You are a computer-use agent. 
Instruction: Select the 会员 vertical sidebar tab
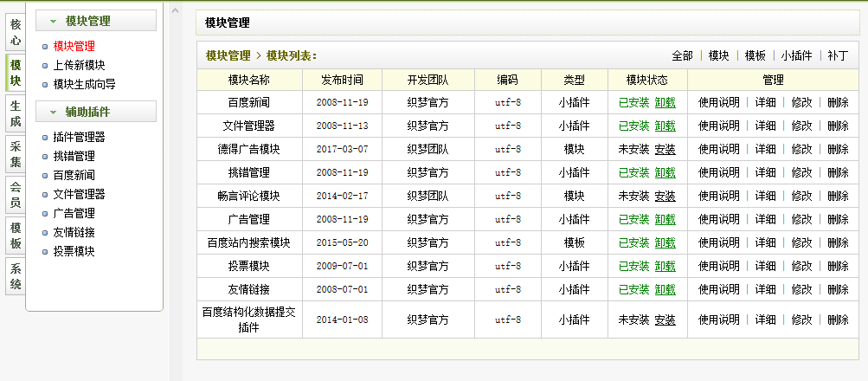pyautogui.click(x=16, y=195)
